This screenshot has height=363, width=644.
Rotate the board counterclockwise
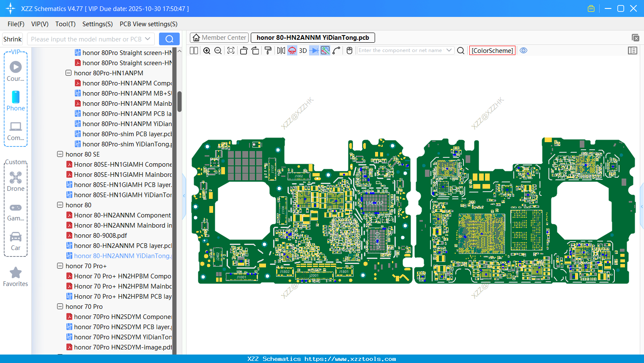pos(244,51)
